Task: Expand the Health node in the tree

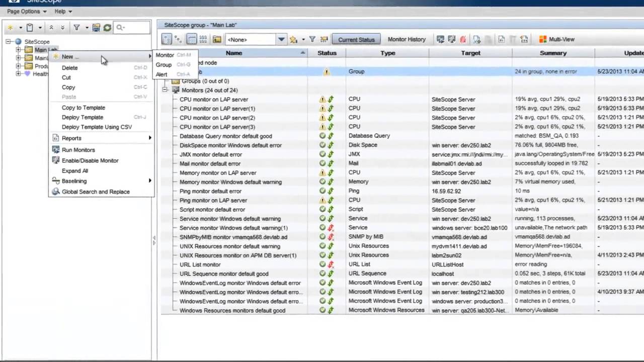Action: (19, 74)
